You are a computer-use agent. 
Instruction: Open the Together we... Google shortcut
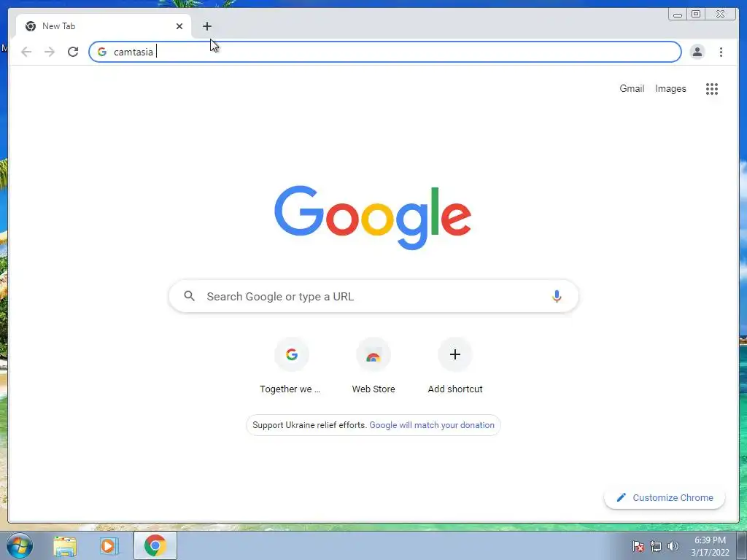coord(292,366)
